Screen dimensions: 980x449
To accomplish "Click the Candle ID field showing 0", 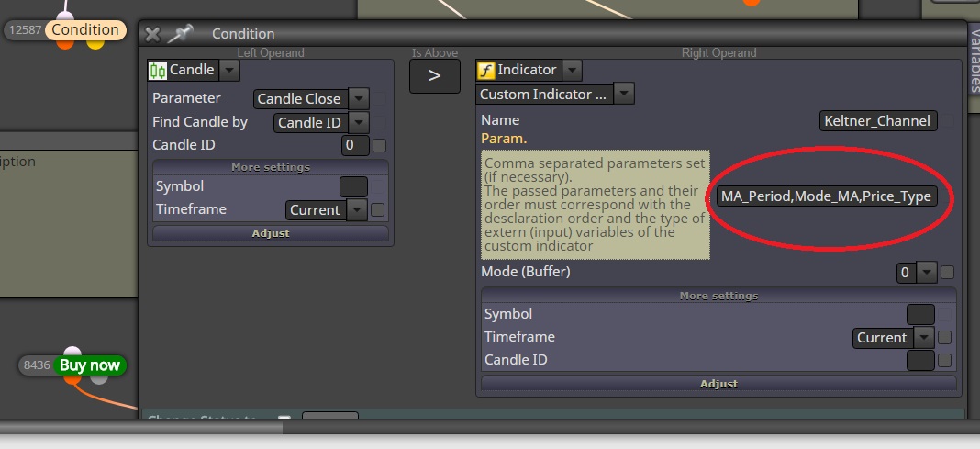I will pos(354,146).
